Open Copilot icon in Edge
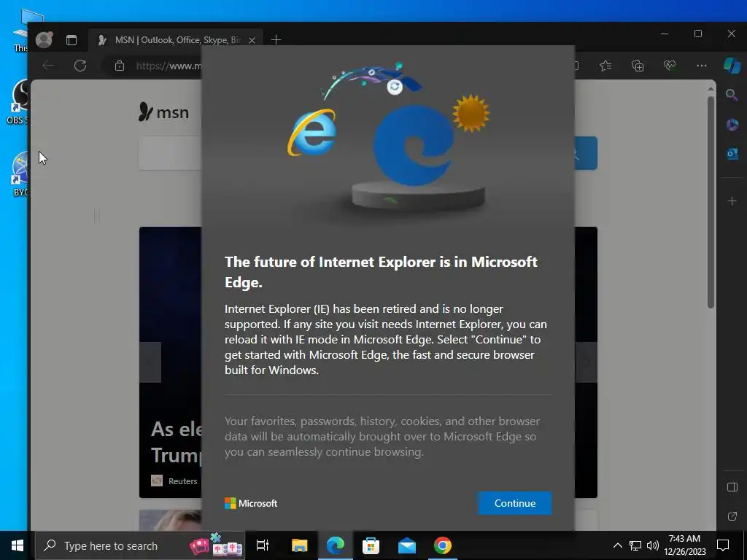Screen dimensions: 747x560 point(732,65)
